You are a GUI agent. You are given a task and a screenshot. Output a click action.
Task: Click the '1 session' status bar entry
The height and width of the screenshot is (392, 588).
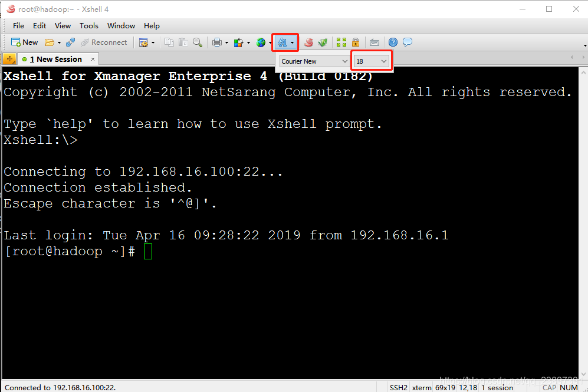click(497, 387)
